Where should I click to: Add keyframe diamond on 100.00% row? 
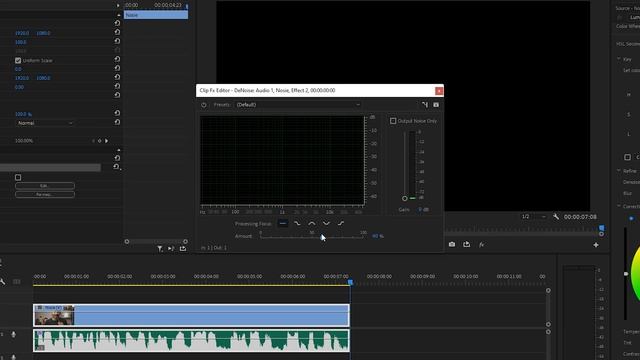(99, 141)
